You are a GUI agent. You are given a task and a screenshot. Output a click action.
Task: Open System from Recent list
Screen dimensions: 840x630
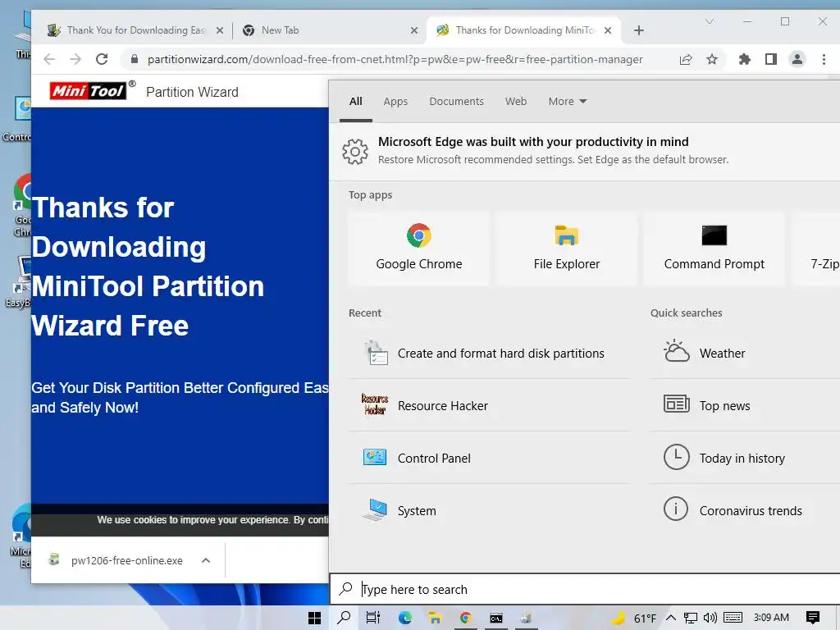click(x=490, y=510)
